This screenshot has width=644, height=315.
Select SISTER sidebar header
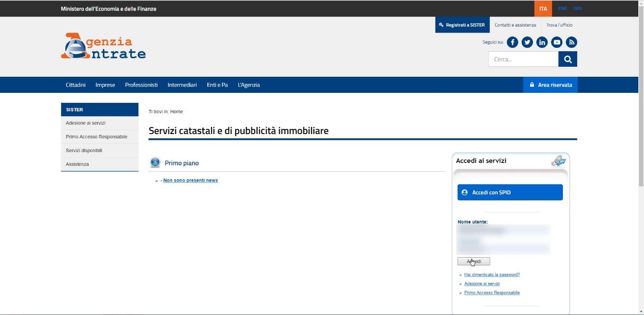tap(100, 109)
